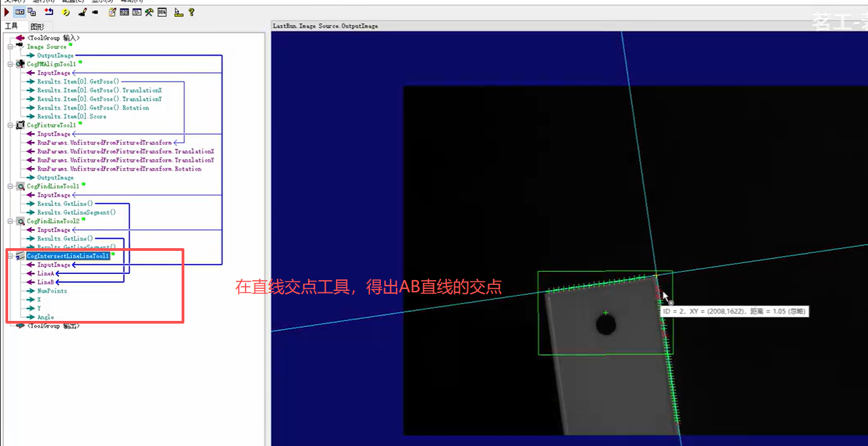Switch to the 图形 tab
This screenshot has width=868, height=446.
[37, 26]
